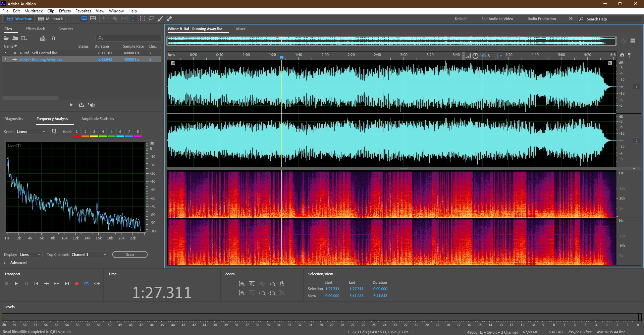Click the playhead marker on timeline ruler
Viewport: 644px width, 335px height.
pos(282,57)
